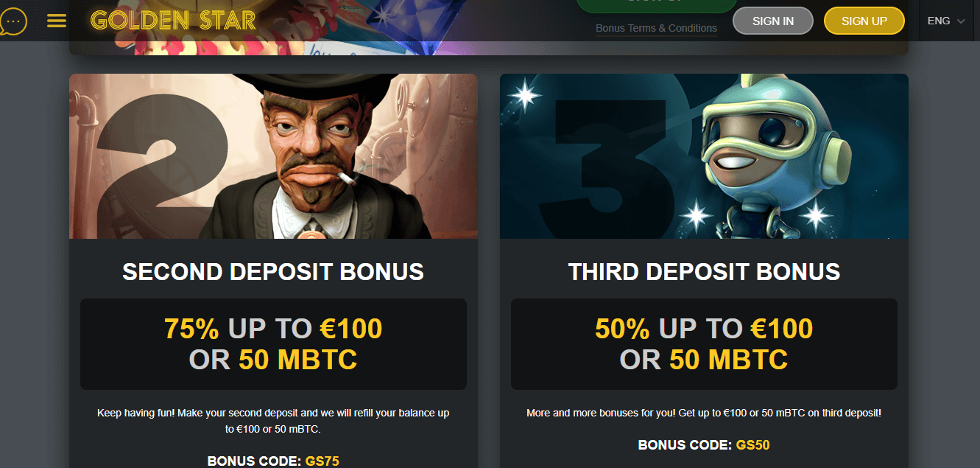Click the SIGN IN button
Screen dimensions: 980x468
tap(773, 21)
